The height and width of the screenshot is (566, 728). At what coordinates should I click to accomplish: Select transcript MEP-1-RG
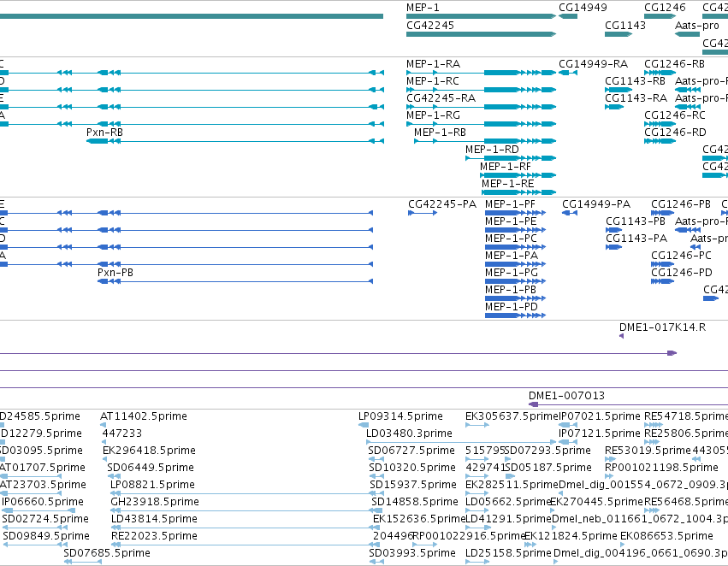point(481,124)
